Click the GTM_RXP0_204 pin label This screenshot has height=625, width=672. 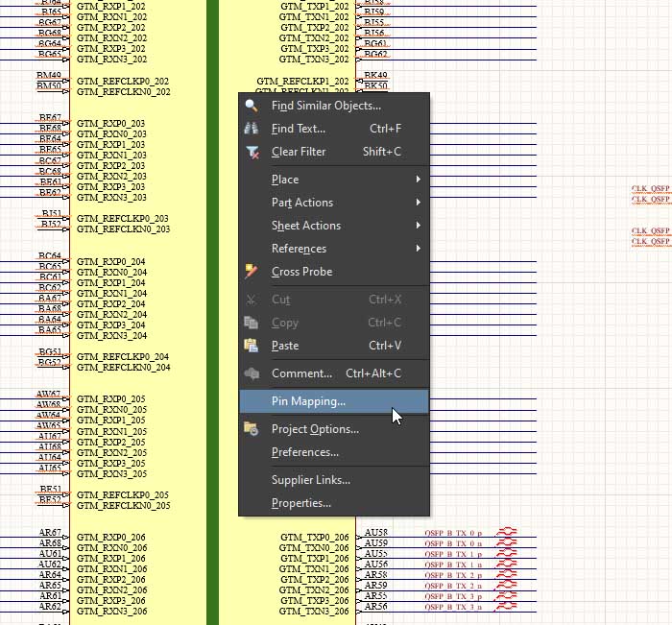110,261
